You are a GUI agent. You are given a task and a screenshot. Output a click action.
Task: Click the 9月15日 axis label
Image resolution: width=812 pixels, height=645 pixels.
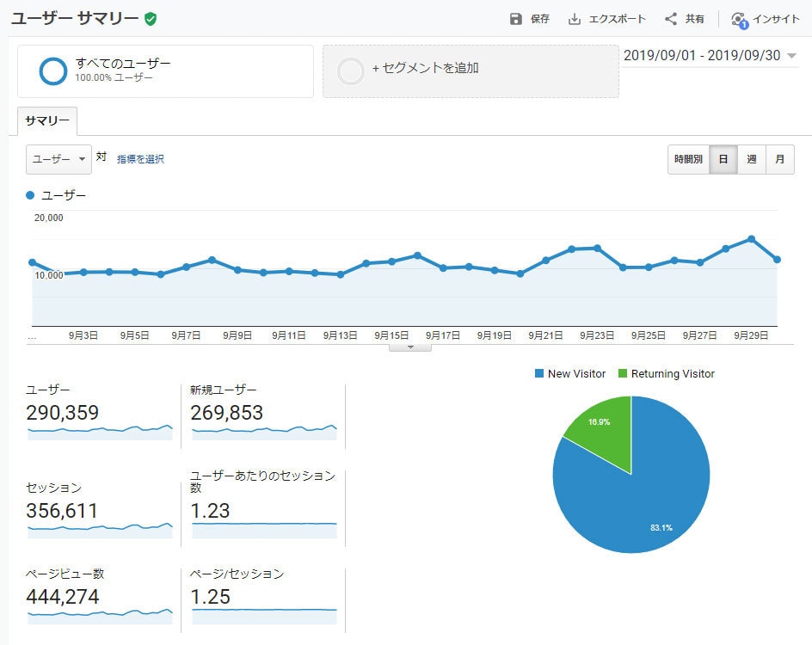tap(391, 335)
